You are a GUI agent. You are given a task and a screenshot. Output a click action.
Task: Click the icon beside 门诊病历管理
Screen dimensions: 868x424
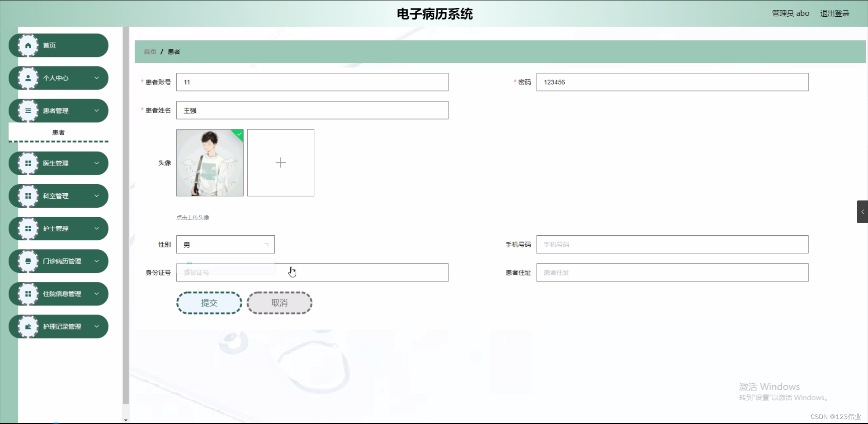(28, 261)
